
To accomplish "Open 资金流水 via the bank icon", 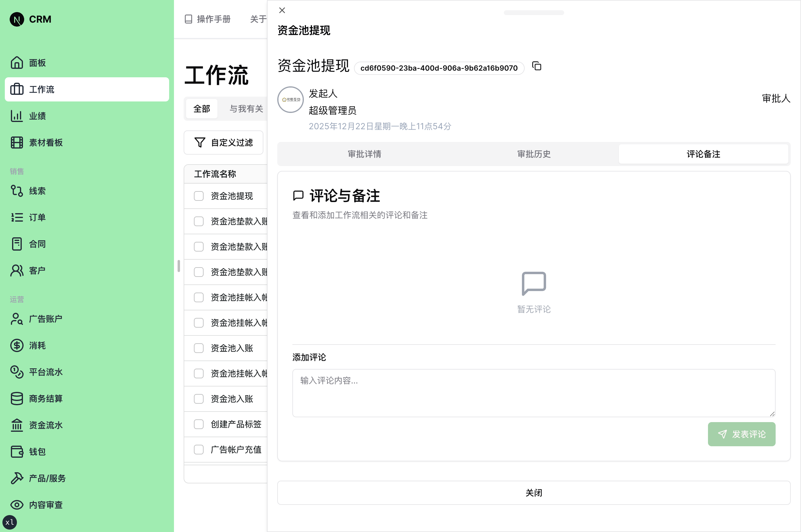I will (x=17, y=425).
